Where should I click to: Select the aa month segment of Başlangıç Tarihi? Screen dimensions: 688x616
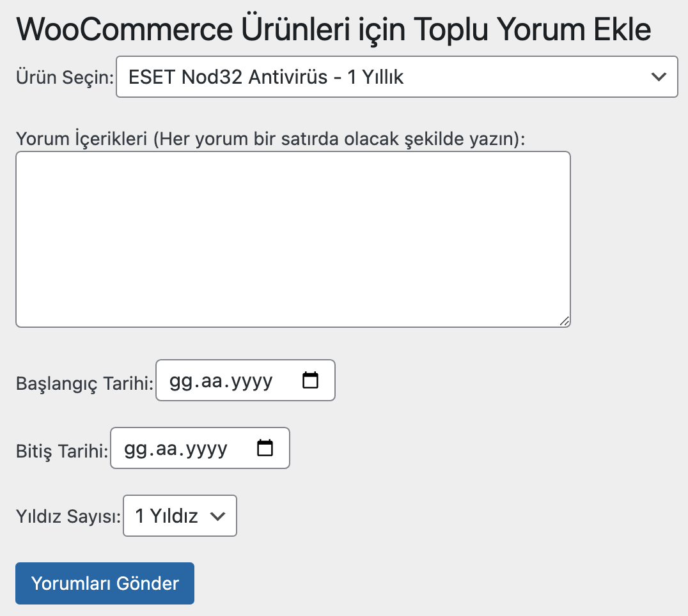[x=212, y=381]
